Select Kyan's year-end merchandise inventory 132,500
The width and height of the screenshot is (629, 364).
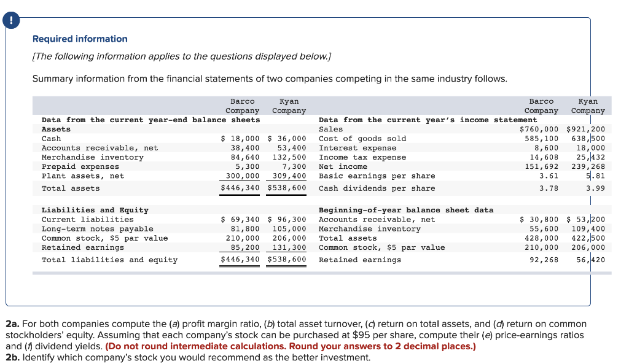[289, 157]
